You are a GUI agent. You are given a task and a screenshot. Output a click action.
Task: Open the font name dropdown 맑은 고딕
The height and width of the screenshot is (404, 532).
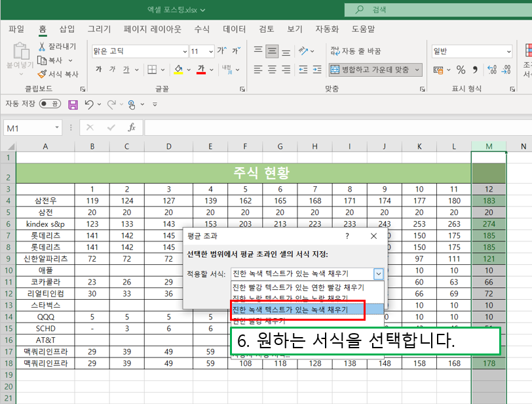(185, 52)
